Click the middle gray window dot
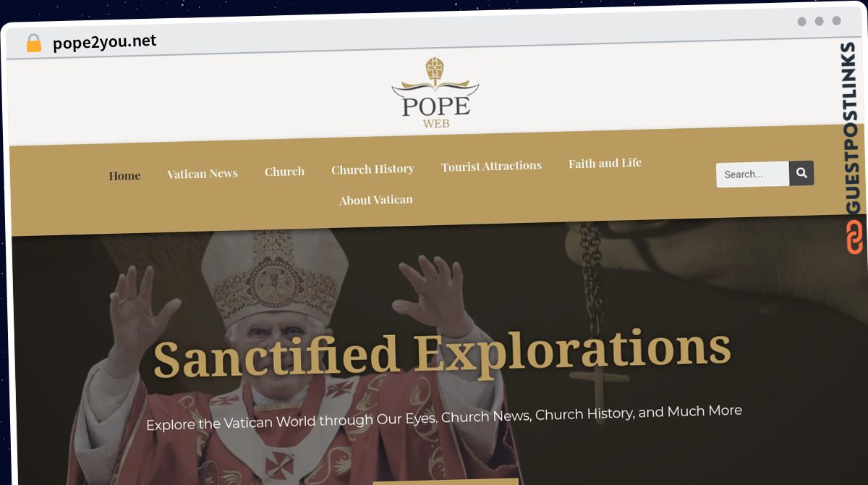 pyautogui.click(x=819, y=21)
